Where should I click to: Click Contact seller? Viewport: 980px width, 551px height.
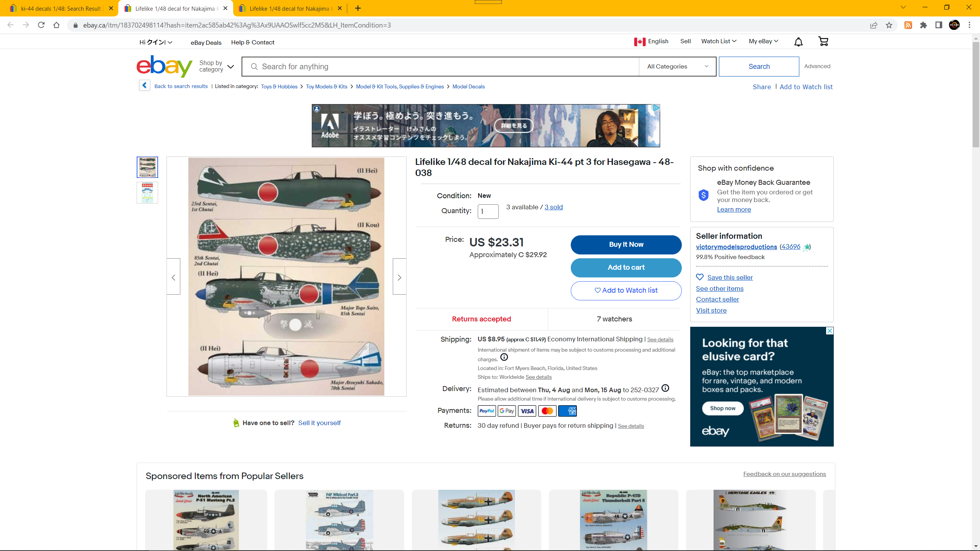(x=717, y=299)
